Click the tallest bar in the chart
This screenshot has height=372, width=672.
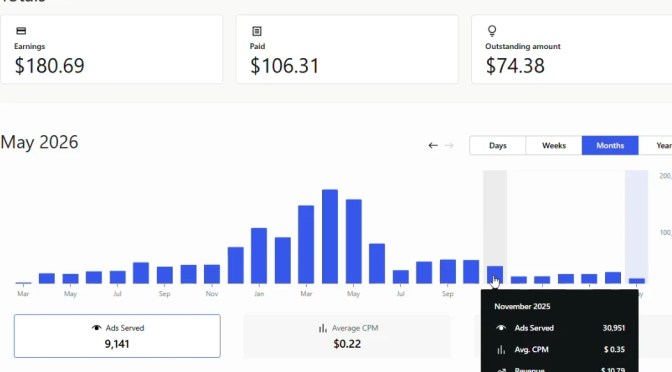coord(330,237)
